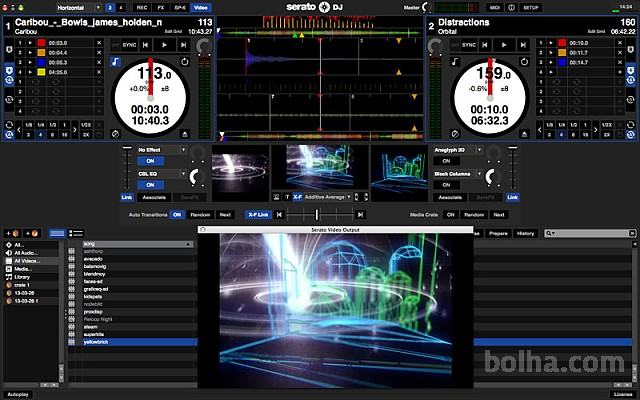
Task: Skip to next track on deck 1
Action: click(183, 45)
